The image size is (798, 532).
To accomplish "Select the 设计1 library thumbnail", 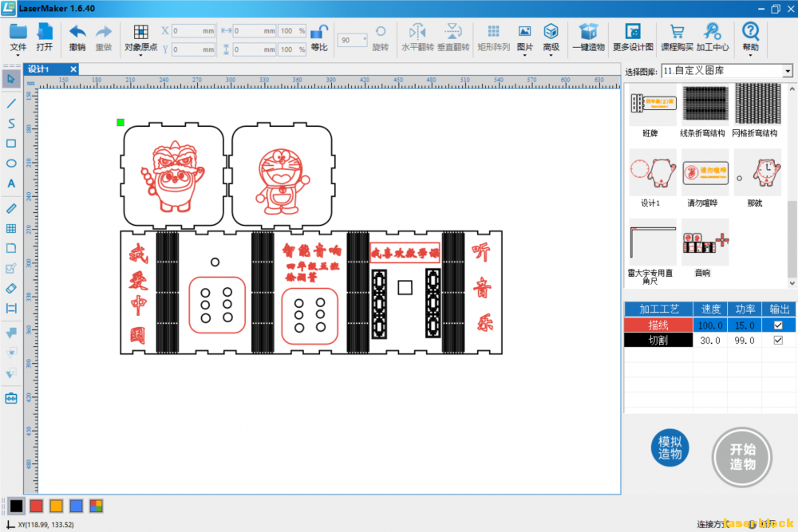I will pyautogui.click(x=653, y=172).
